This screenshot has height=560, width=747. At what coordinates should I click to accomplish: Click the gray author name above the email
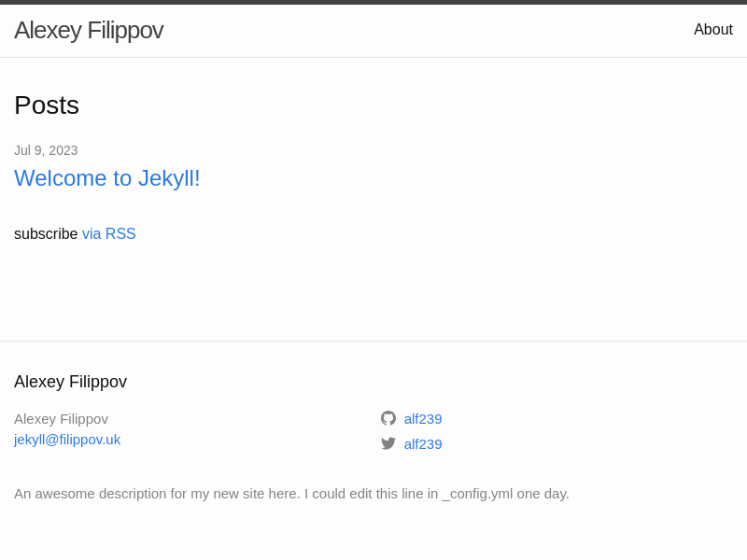coord(61,419)
